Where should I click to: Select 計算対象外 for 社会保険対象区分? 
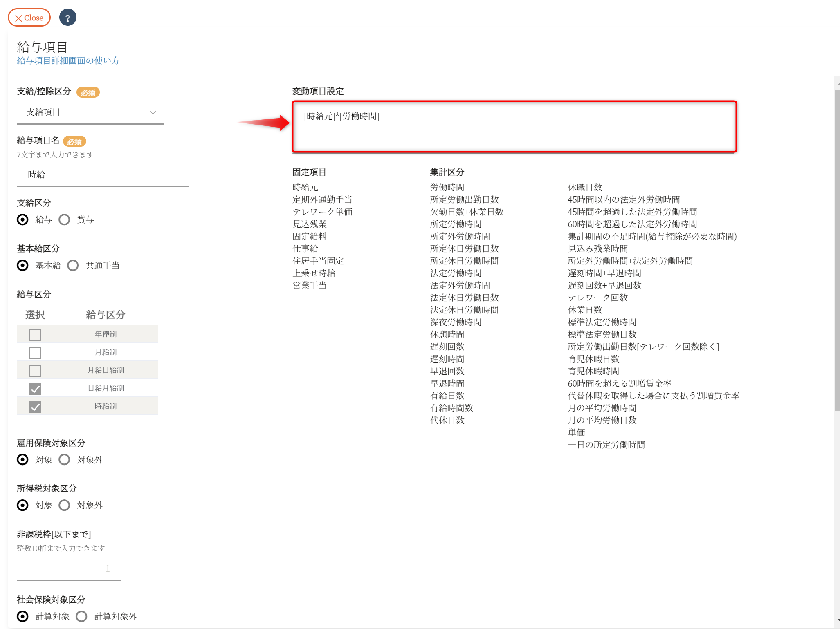click(x=81, y=616)
